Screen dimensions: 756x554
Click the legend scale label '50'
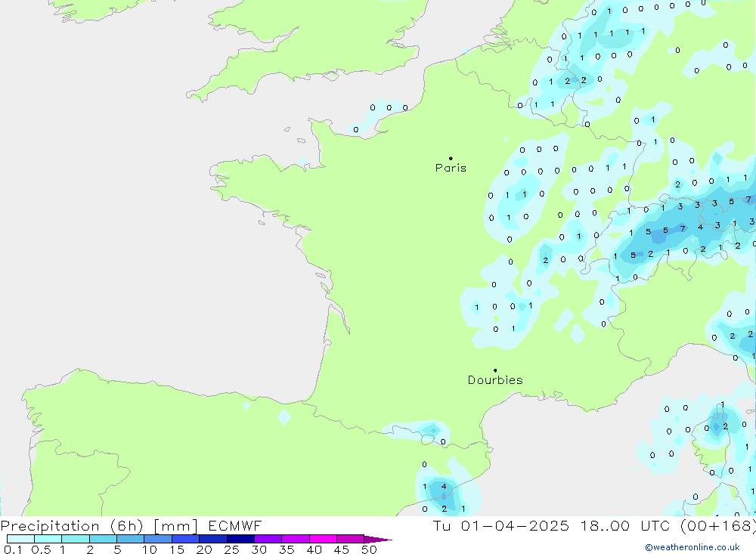369,549
